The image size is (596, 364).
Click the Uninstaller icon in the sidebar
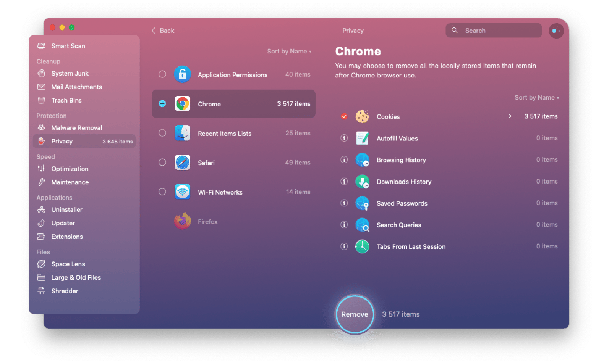click(x=41, y=209)
